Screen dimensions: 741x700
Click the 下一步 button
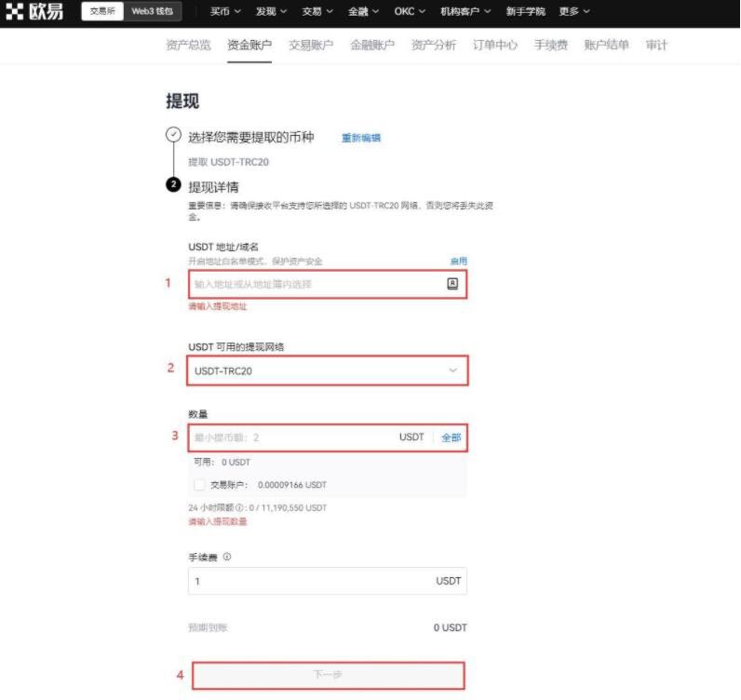(328, 675)
